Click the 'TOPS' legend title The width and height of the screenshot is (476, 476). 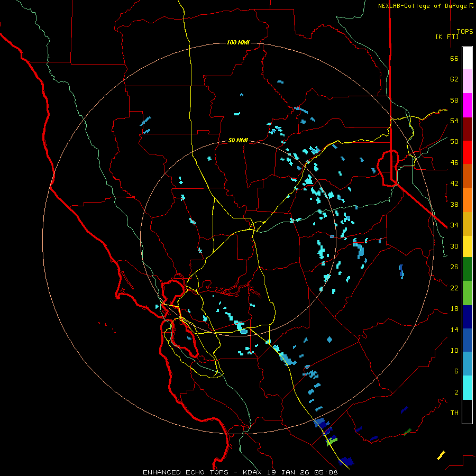click(x=465, y=32)
